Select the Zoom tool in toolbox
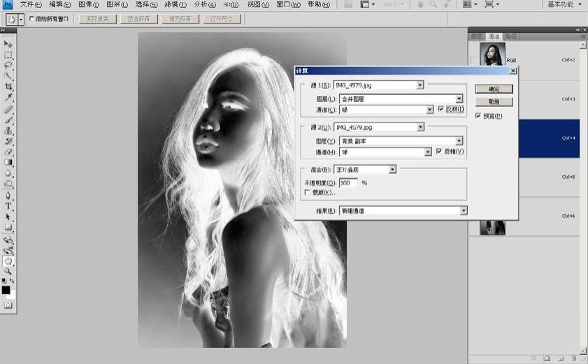This screenshot has height=364, width=588. pos(8,271)
